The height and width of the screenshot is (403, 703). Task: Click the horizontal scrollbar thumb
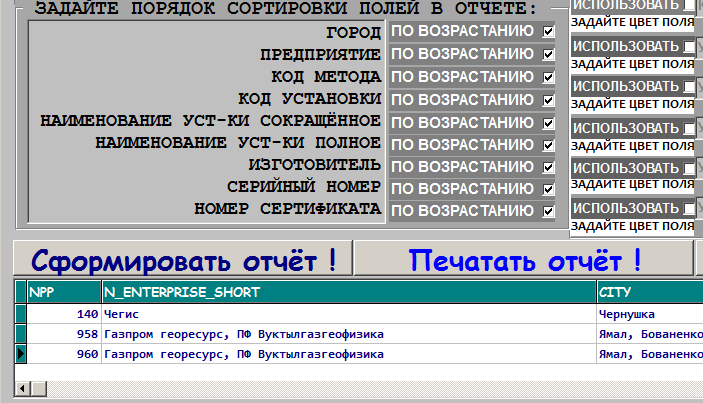(39, 389)
